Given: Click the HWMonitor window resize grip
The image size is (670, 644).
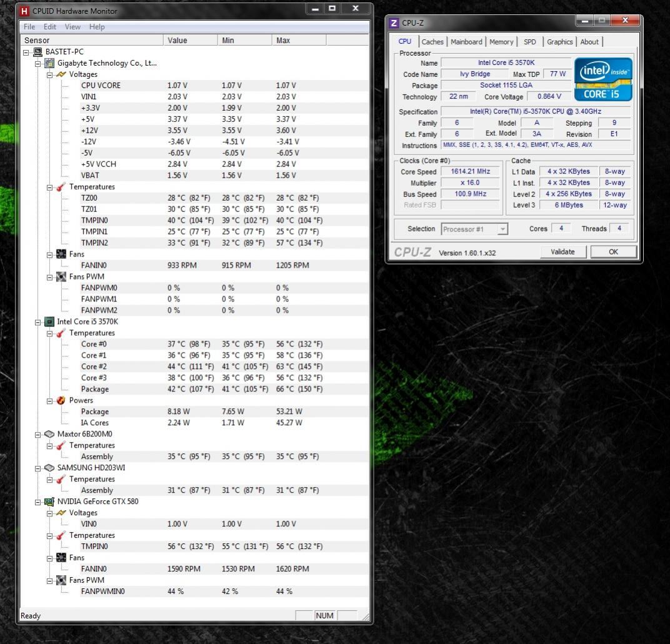Looking at the screenshot, I should click(366, 616).
